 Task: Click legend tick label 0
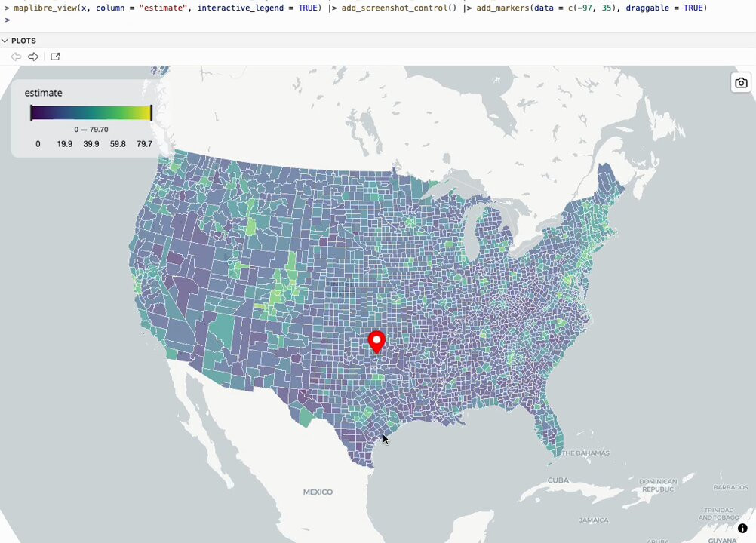tap(38, 144)
